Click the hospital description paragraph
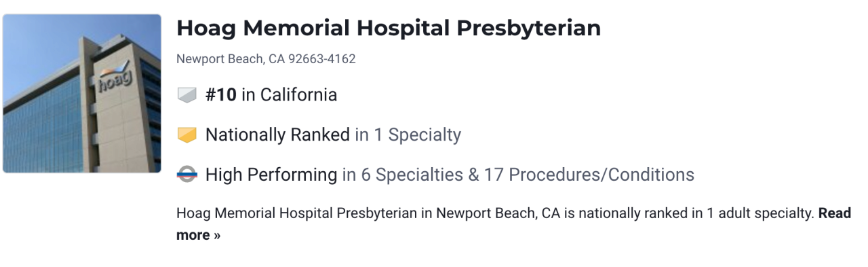This screenshot has height=267, width=868. (513, 224)
